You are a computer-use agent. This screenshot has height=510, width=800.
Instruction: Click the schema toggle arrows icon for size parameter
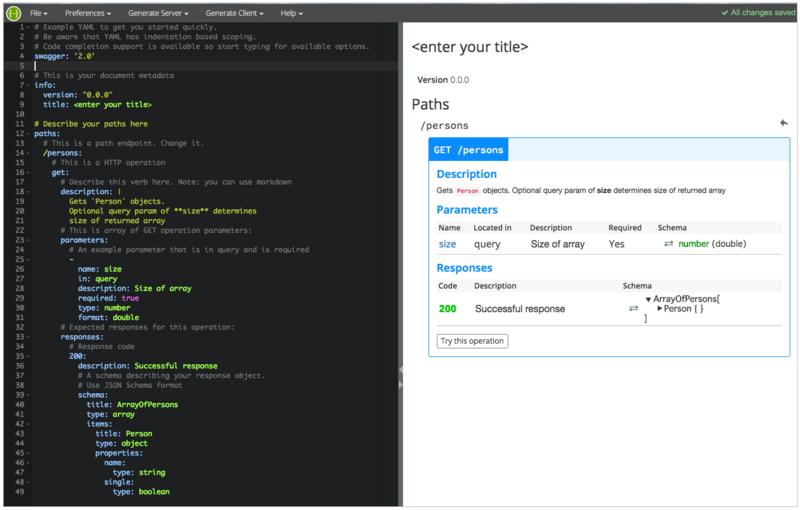[x=668, y=244]
